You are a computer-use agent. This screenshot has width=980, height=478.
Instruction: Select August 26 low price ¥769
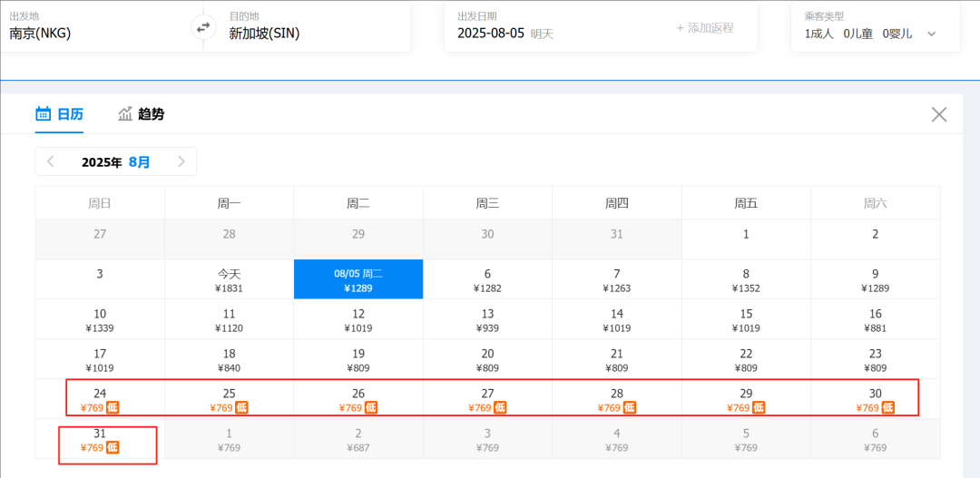[x=358, y=399]
